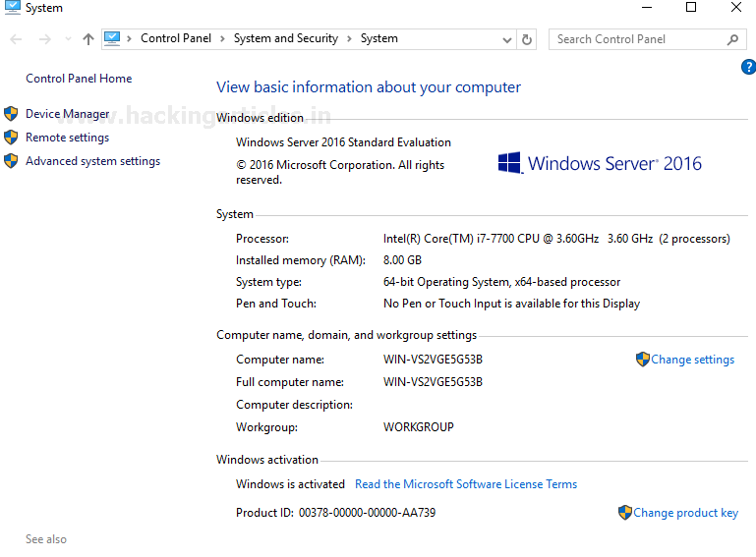Viewport: 756px width, 557px height.
Task: Read the Microsoft Software License Terms
Action: [x=466, y=484]
